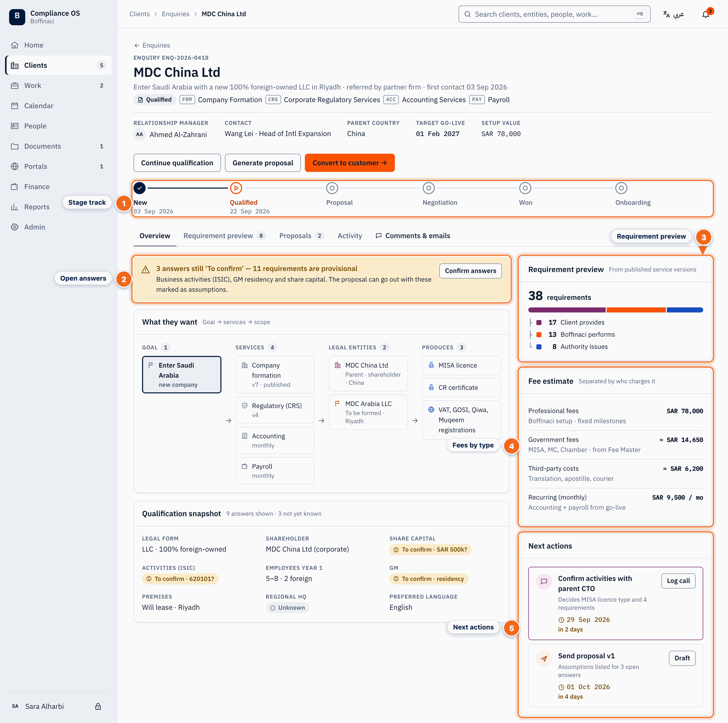Click 'To confirm · SAR 500k?' share capital chip
The width and height of the screenshot is (728, 723).
coord(430,549)
